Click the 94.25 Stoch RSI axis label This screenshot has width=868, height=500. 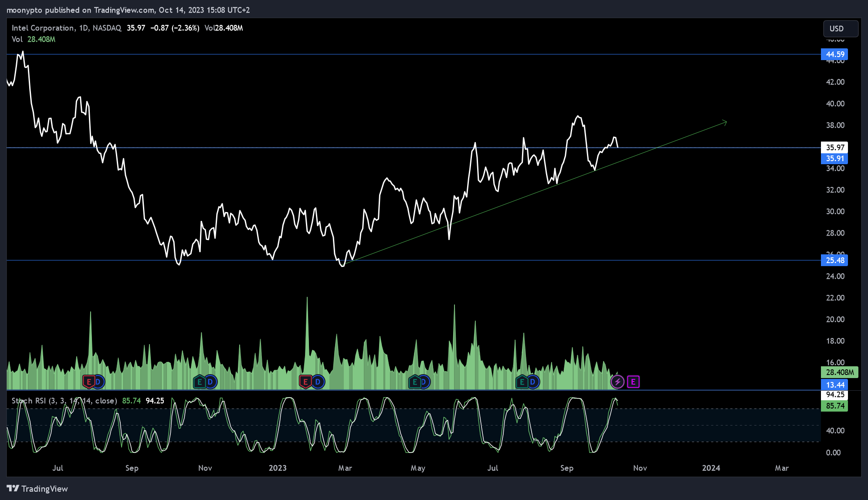pyautogui.click(x=834, y=395)
